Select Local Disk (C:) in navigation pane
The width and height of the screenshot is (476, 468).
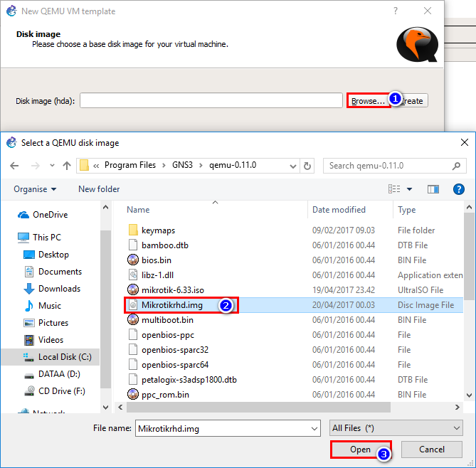point(50,357)
